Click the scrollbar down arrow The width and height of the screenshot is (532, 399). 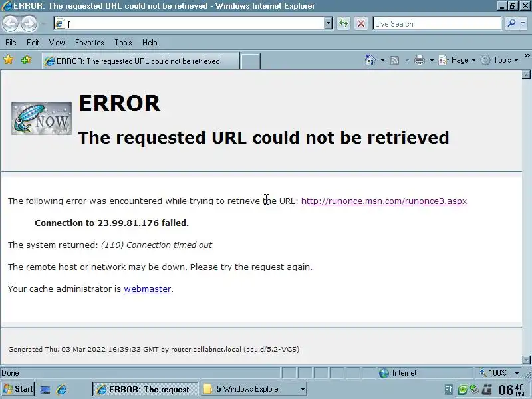coord(526,360)
